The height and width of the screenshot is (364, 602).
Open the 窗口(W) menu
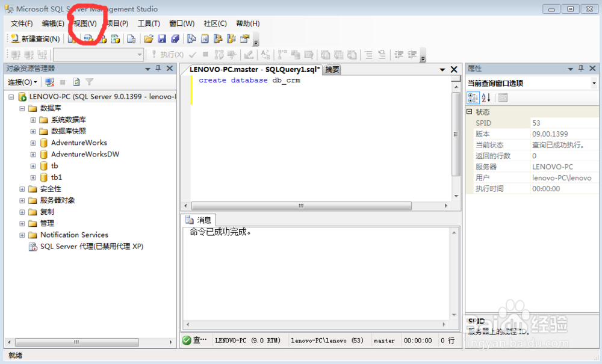coord(182,23)
